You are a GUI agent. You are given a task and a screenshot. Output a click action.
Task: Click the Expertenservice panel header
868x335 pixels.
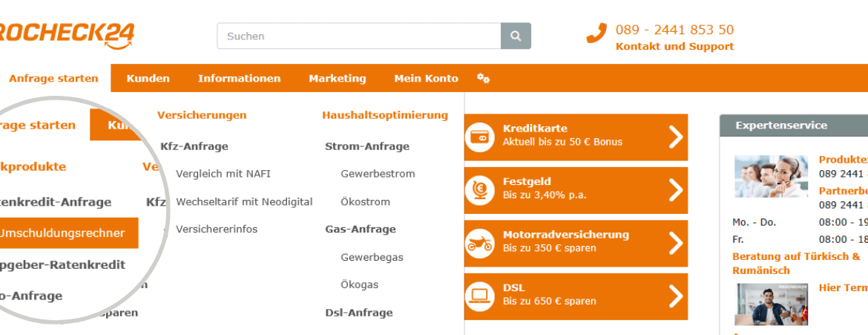click(x=794, y=126)
